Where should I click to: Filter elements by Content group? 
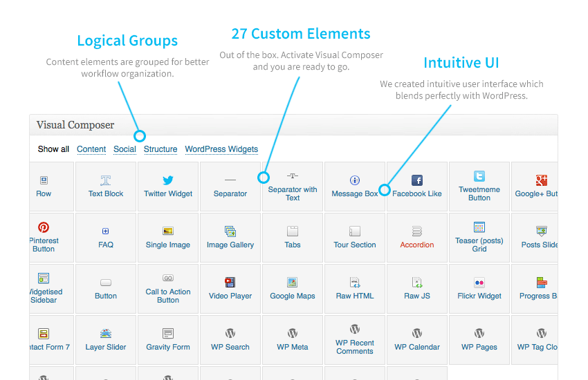click(x=91, y=149)
